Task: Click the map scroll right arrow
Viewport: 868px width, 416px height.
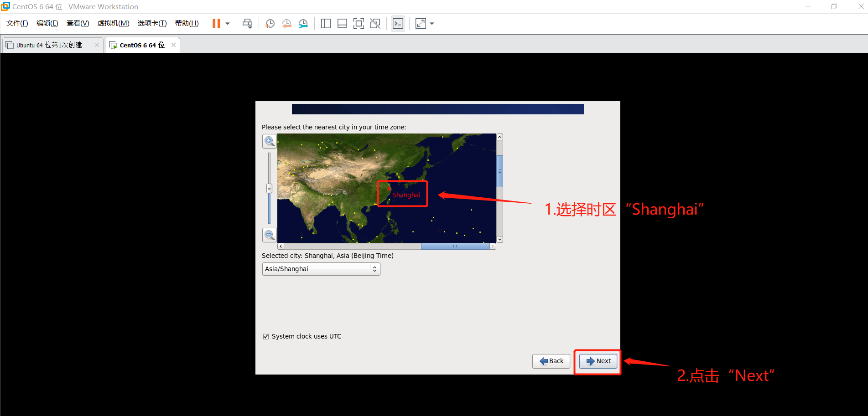Action: pos(493,246)
